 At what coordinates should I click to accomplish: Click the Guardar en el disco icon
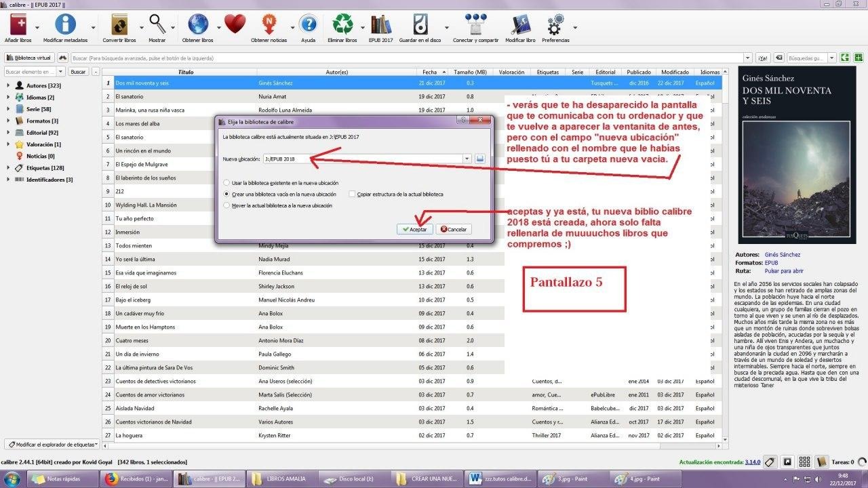click(420, 25)
